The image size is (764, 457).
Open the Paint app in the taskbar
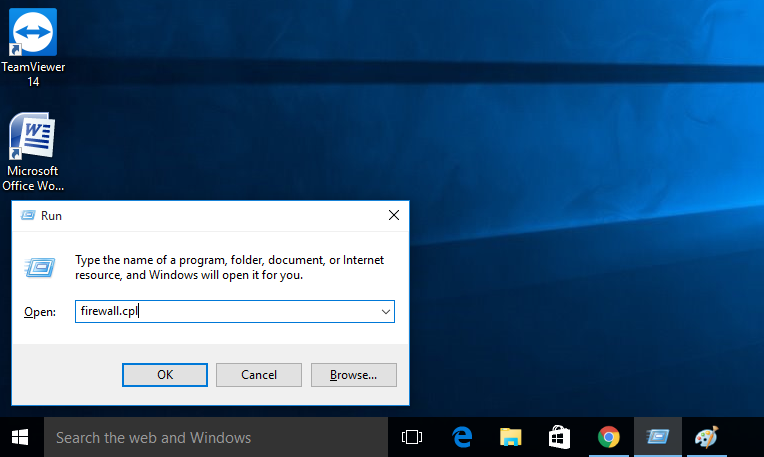(x=707, y=437)
